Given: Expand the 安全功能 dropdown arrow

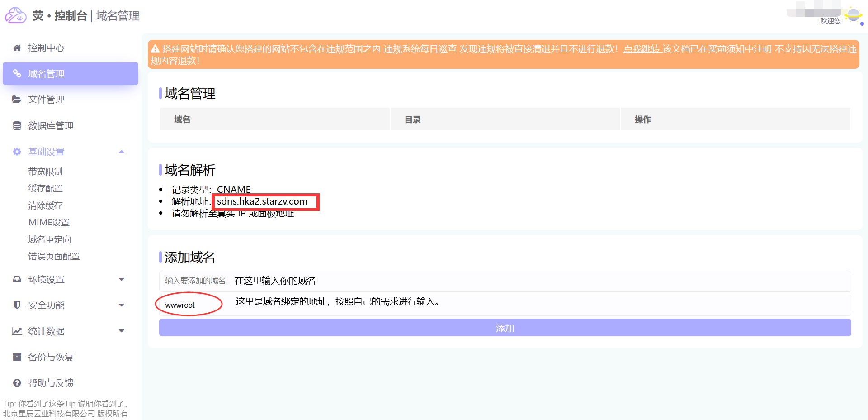Looking at the screenshot, I should pyautogui.click(x=121, y=305).
